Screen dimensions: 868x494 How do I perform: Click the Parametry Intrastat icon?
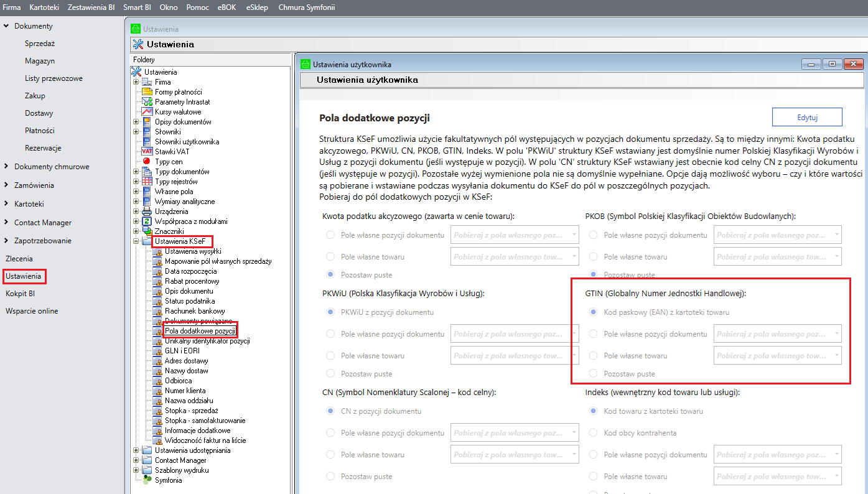[x=147, y=101]
